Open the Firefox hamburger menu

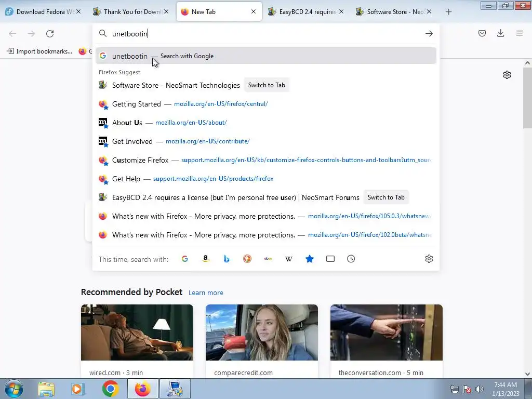coord(520,33)
